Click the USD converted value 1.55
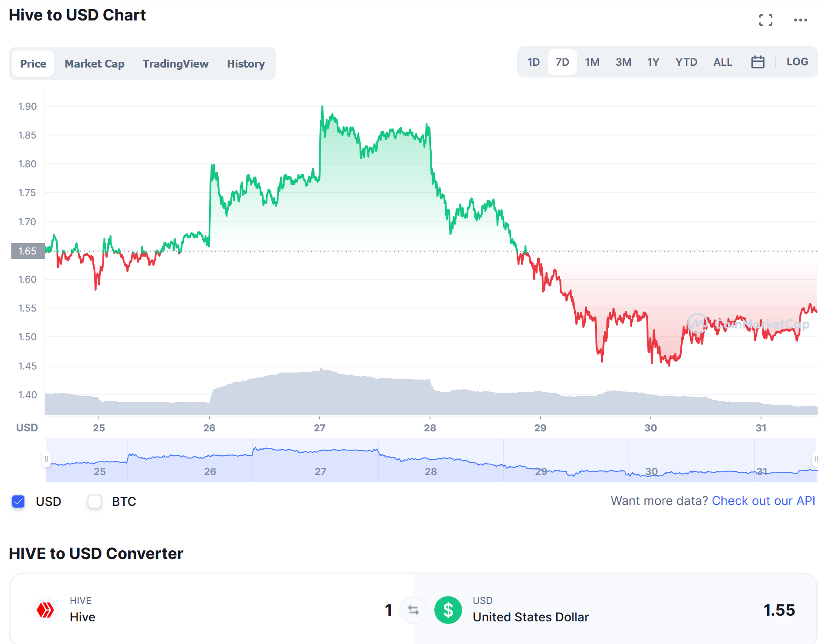 click(x=779, y=610)
